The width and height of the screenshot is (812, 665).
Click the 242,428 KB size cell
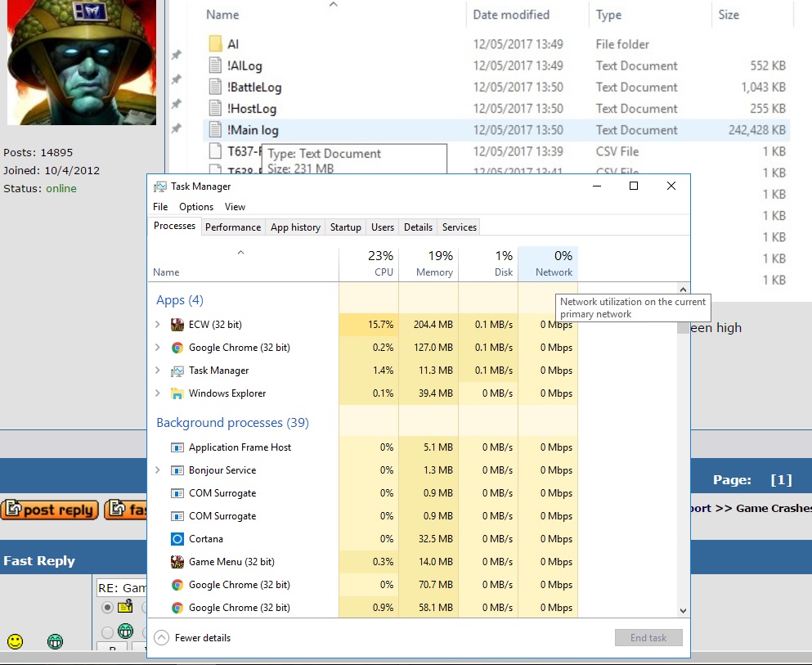[x=756, y=130]
